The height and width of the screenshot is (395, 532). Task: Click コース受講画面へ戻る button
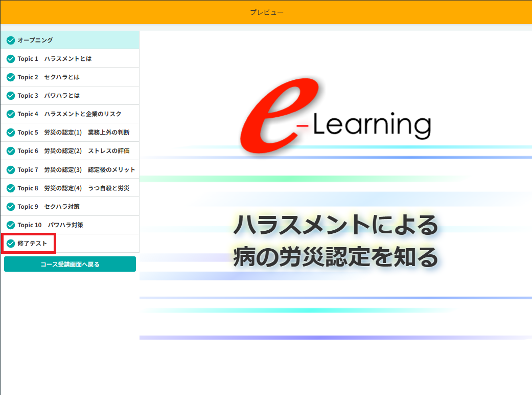(70, 264)
